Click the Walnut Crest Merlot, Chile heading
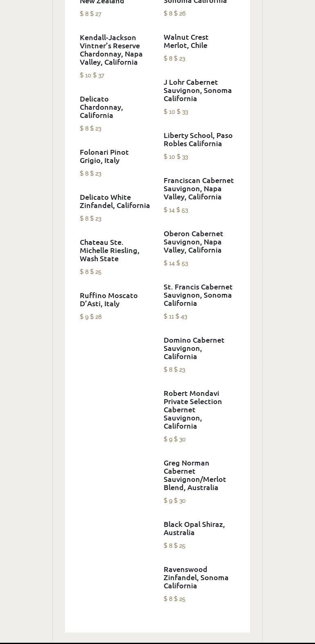This screenshot has height=644, width=315. pyautogui.click(x=186, y=41)
